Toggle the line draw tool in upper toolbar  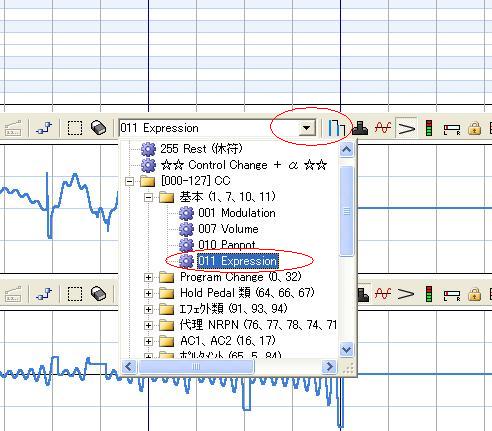[x=45, y=128]
